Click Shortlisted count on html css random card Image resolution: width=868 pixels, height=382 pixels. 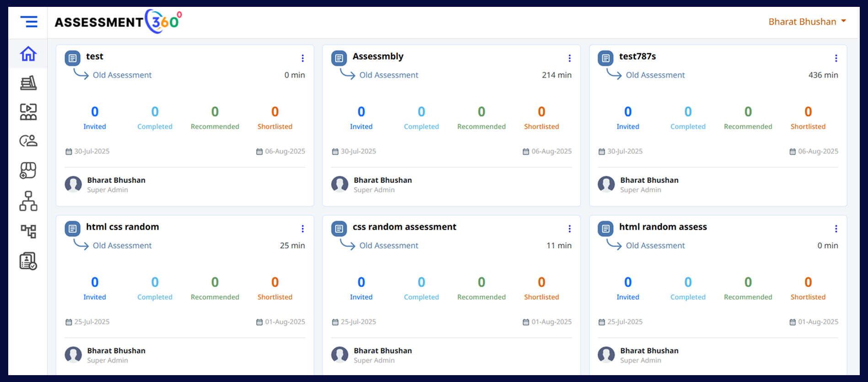(275, 282)
